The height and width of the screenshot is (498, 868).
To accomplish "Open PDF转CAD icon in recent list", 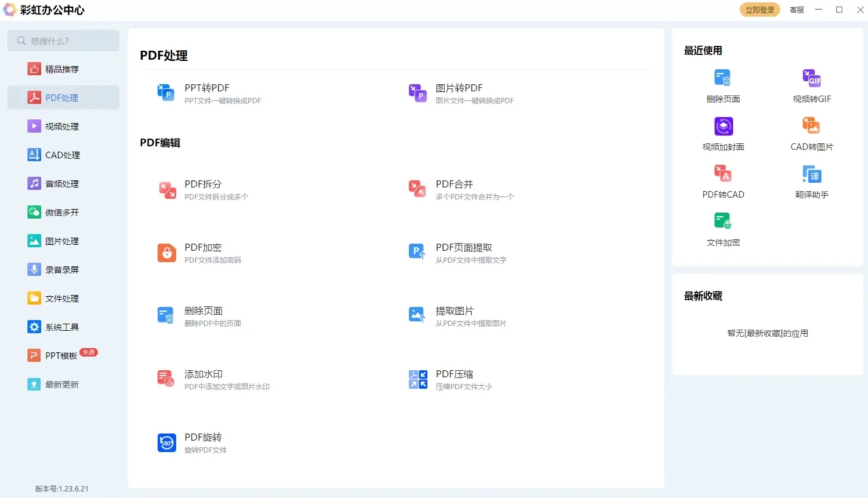I will (x=723, y=173).
